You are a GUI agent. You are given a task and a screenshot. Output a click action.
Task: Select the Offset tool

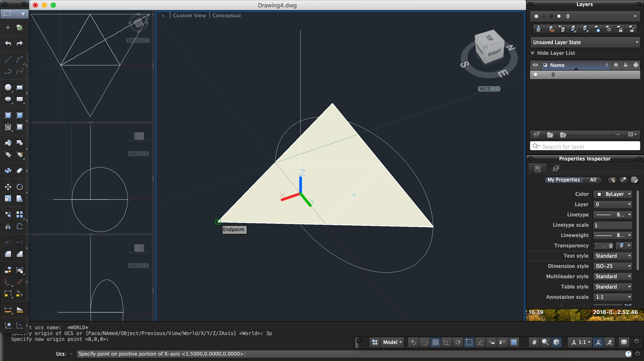(x=19, y=226)
